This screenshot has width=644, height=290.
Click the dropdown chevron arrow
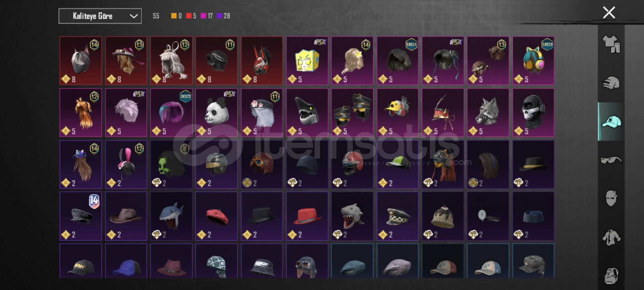tap(134, 16)
